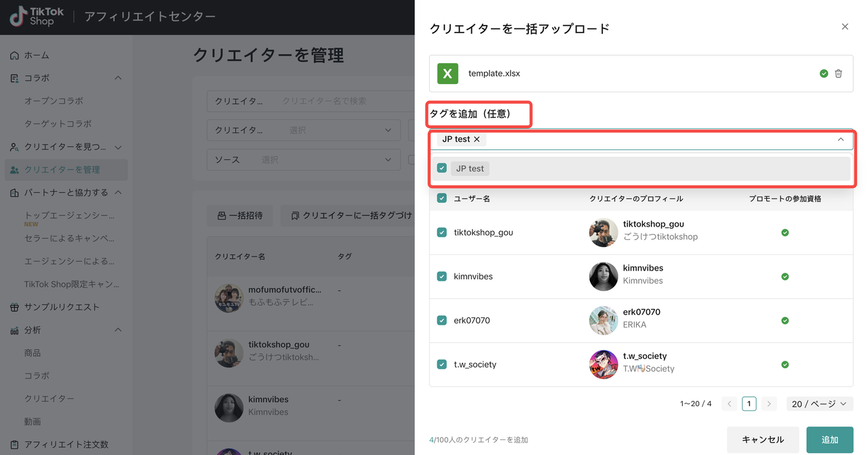This screenshot has height=455, width=868.
Task: Click the TikTok Shop logo
Action: pos(37,16)
